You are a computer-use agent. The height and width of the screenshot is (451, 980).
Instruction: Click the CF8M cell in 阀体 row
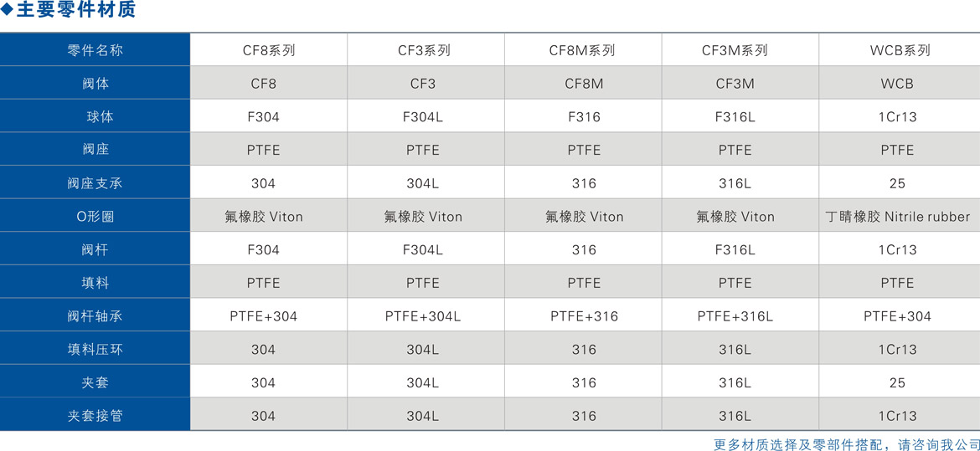[x=584, y=84]
